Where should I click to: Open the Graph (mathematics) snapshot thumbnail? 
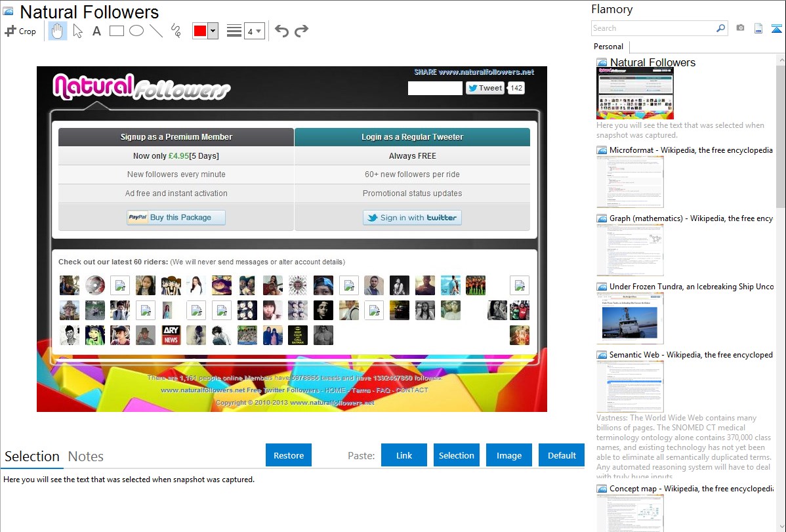(630, 250)
